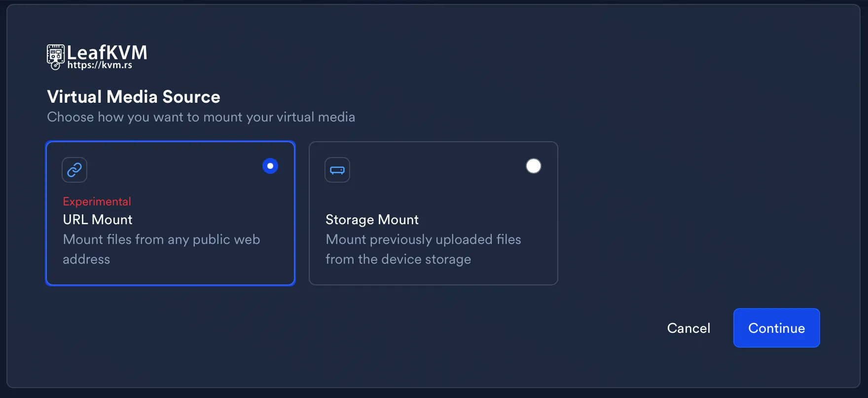Screen dimensions: 868x398
Task: Select the Storage Mount radio button
Action: click(533, 166)
